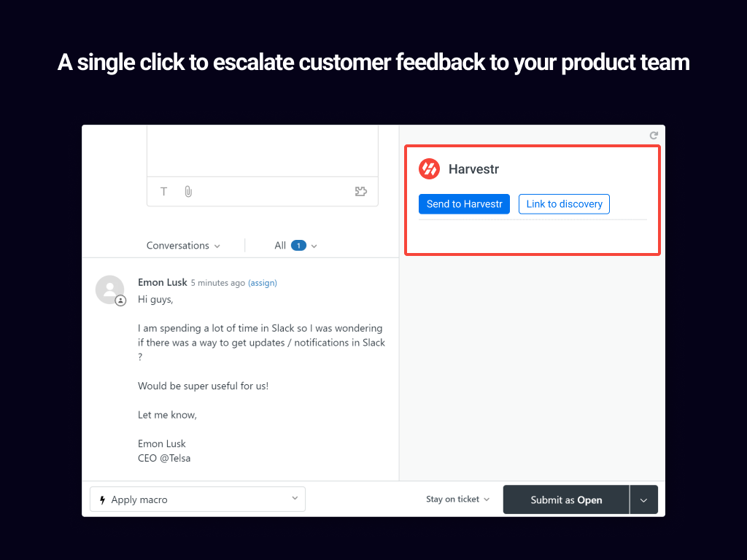The height and width of the screenshot is (560, 747).
Task: Click the Harvestr logo icon
Action: pos(429,169)
